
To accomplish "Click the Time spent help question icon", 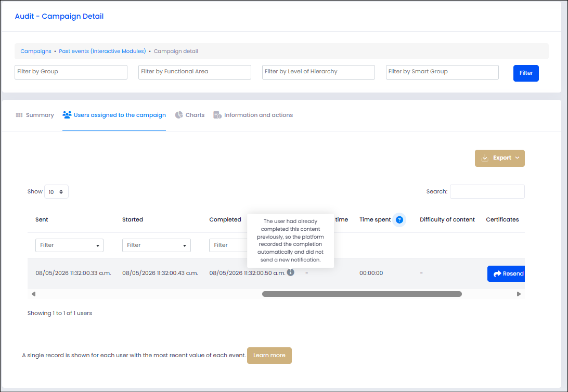I will [x=399, y=220].
